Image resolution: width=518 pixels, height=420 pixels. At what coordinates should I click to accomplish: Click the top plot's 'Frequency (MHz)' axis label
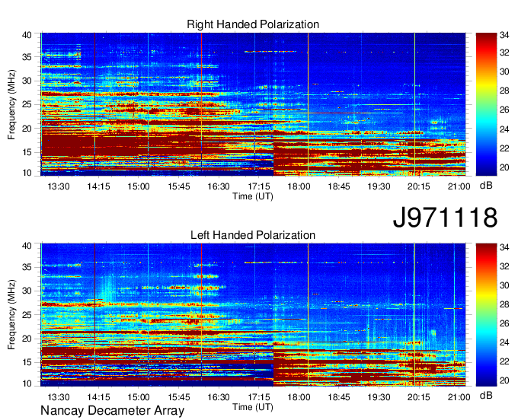click(11, 104)
